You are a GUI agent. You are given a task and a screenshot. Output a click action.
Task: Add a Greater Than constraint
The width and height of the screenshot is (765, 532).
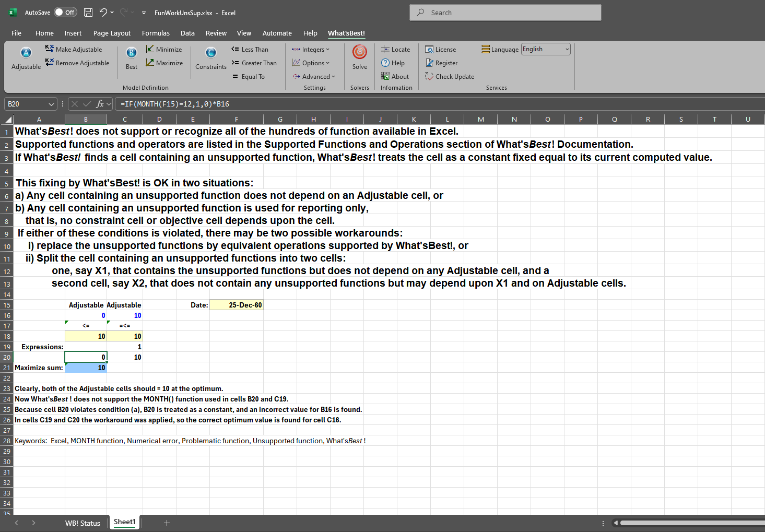tap(254, 63)
